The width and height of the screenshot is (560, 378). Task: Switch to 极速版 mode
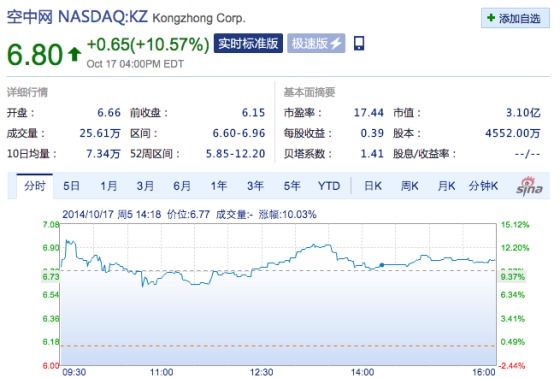[x=316, y=43]
